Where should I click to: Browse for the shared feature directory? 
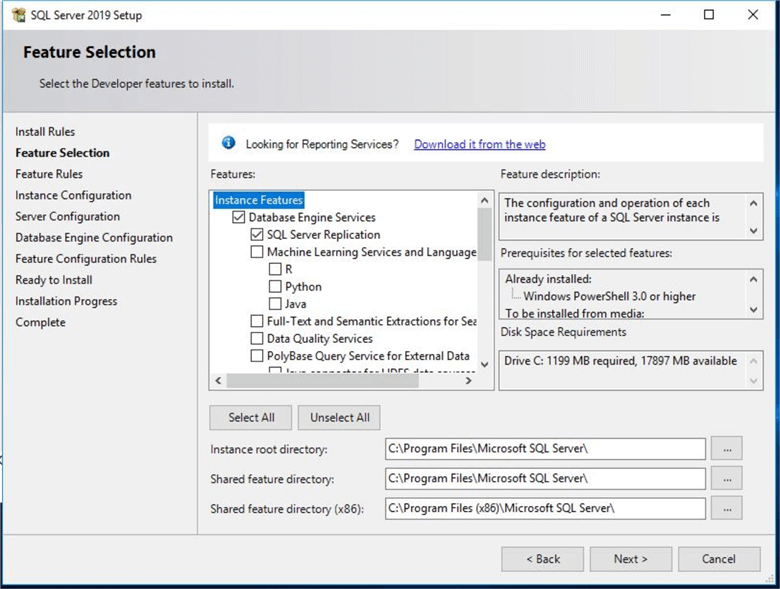pyautogui.click(x=726, y=479)
